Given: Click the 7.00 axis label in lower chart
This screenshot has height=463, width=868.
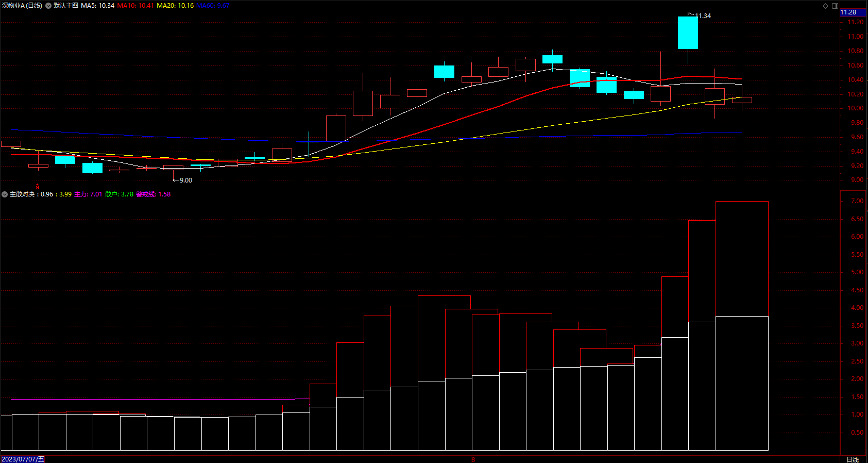Looking at the screenshot, I should click(857, 201).
